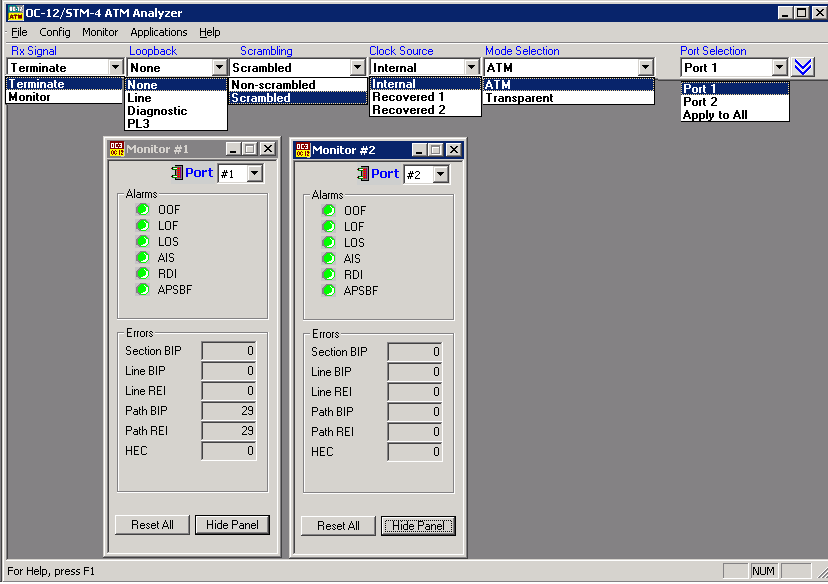
Task: Open the Rx Signal dropdown
Action: pos(115,68)
